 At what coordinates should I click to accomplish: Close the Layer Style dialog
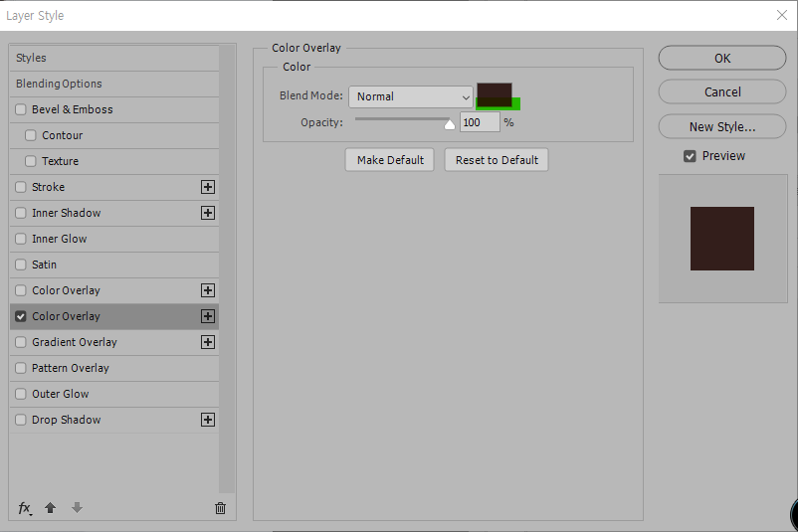782,15
